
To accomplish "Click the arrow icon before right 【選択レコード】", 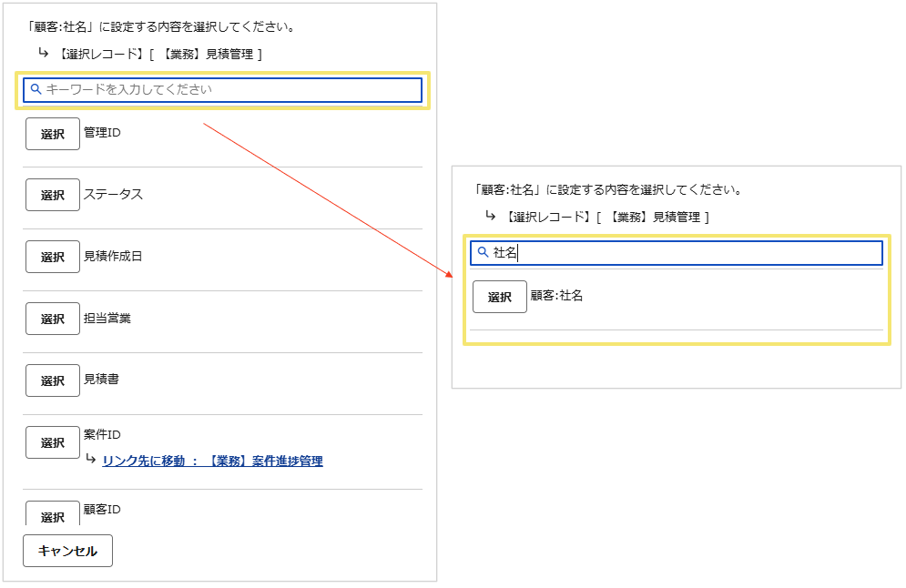I will pos(491,216).
